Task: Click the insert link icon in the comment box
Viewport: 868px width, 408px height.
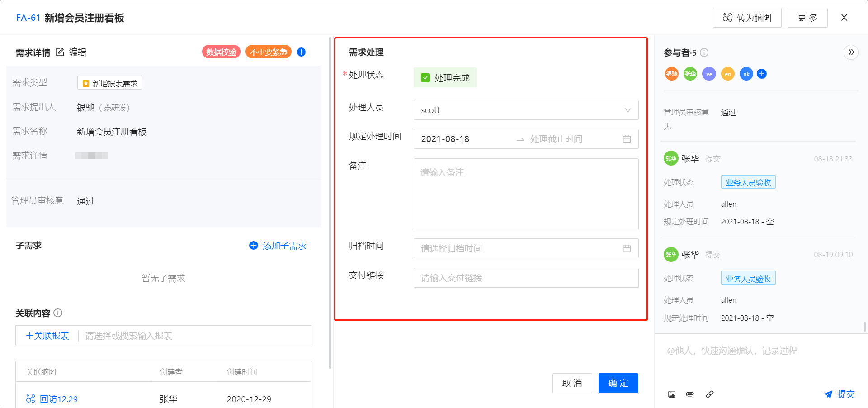Action: pos(710,394)
